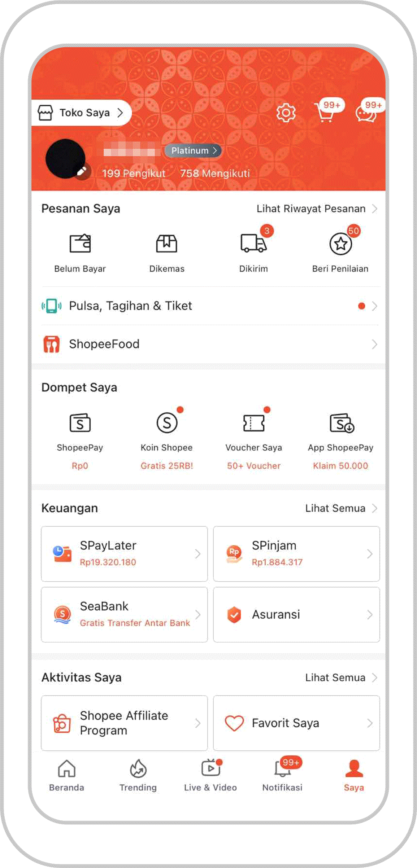
Task: Open the Dikemas package icon
Action: (166, 243)
